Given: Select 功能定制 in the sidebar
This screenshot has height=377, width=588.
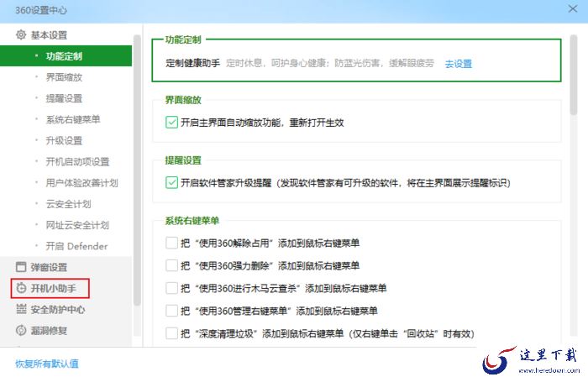Looking at the screenshot, I should tap(66, 56).
